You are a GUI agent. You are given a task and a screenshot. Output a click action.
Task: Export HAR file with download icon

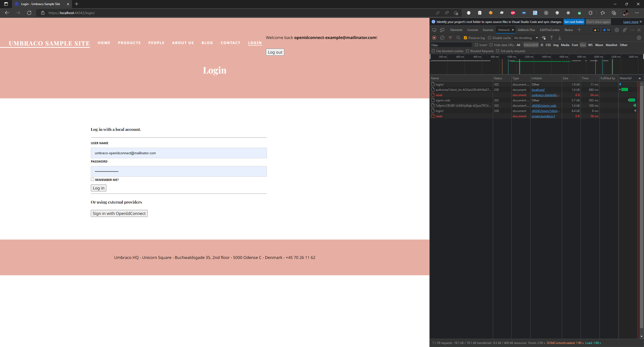(559, 38)
